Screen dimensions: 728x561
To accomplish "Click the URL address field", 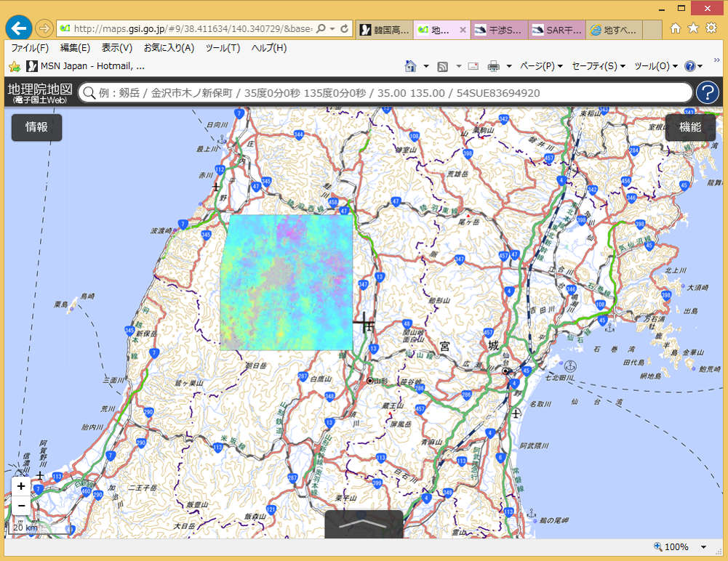I will [x=193, y=29].
